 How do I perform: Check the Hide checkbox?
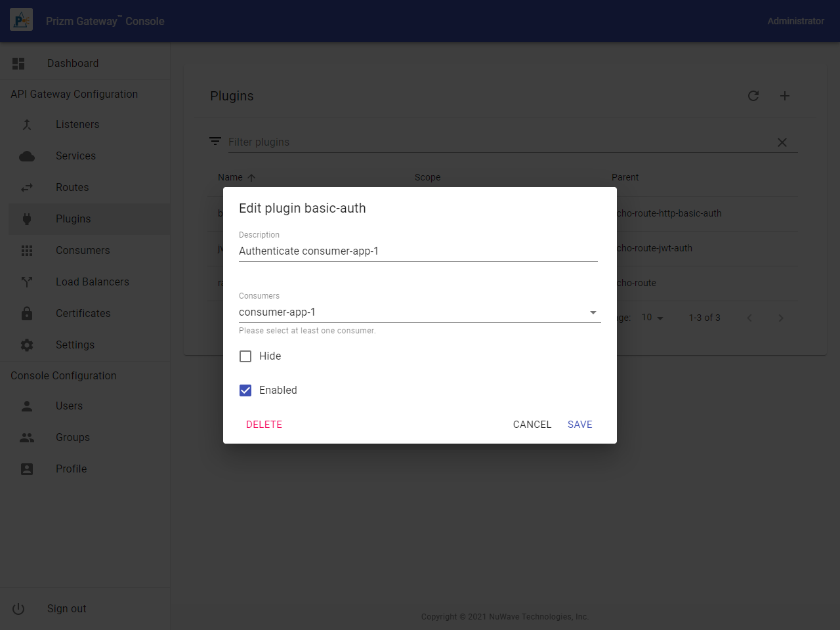[245, 356]
